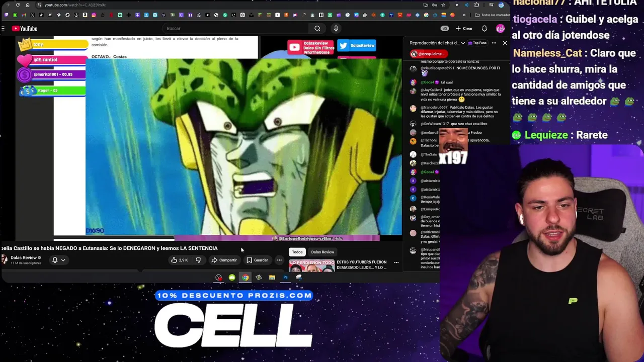The image size is (644, 362).
Task: Click the pinned @ezequielme chat chip
Action: click(x=428, y=54)
